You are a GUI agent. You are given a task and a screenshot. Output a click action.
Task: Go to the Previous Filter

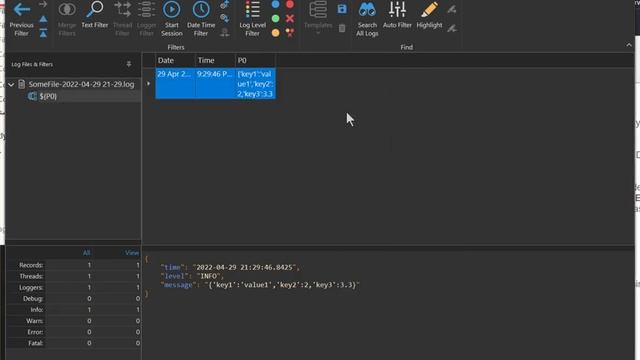pyautogui.click(x=21, y=19)
